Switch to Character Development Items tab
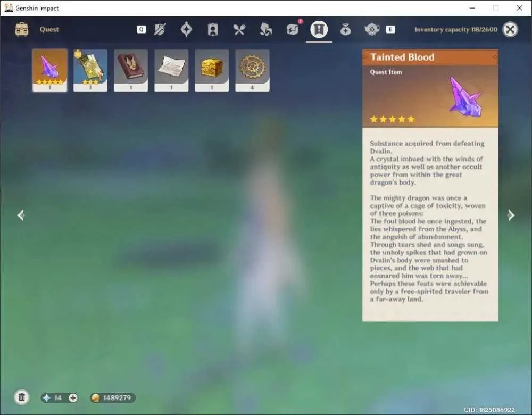 click(x=213, y=29)
